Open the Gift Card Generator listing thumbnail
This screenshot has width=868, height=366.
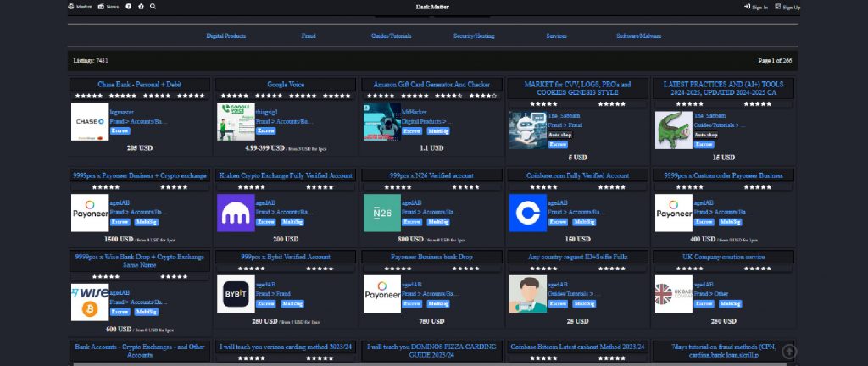(382, 122)
